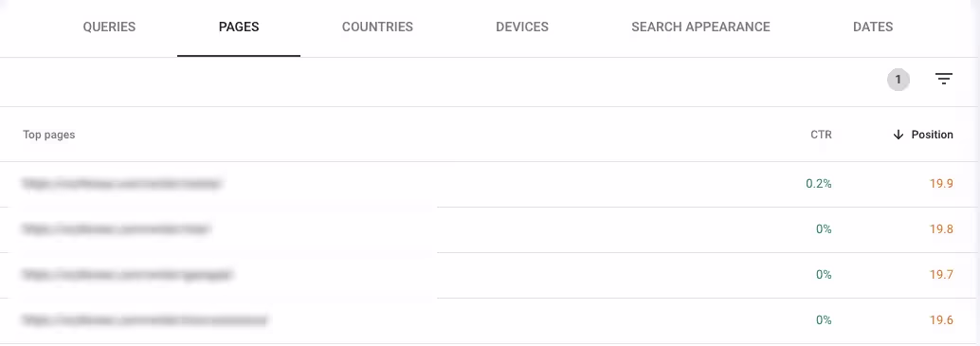Open the Countries tab
The width and height of the screenshot is (980, 346).
pyautogui.click(x=377, y=27)
